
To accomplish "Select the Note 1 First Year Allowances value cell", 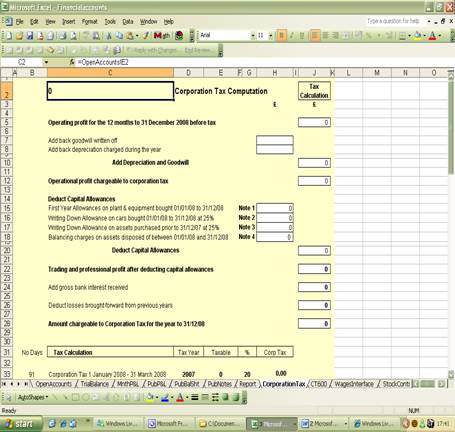I will pos(275,208).
